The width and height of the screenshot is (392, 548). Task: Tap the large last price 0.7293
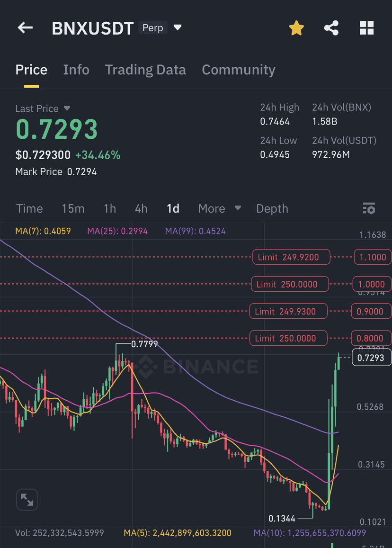coord(57,129)
